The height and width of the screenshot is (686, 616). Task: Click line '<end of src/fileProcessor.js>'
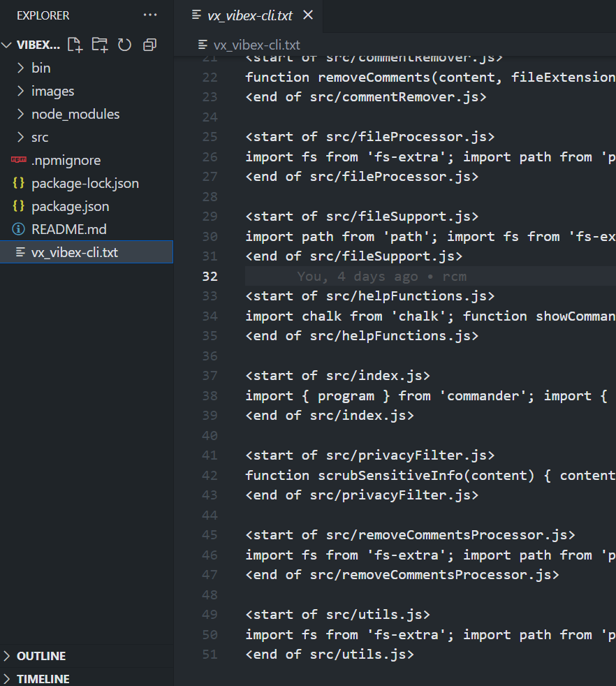[362, 176]
